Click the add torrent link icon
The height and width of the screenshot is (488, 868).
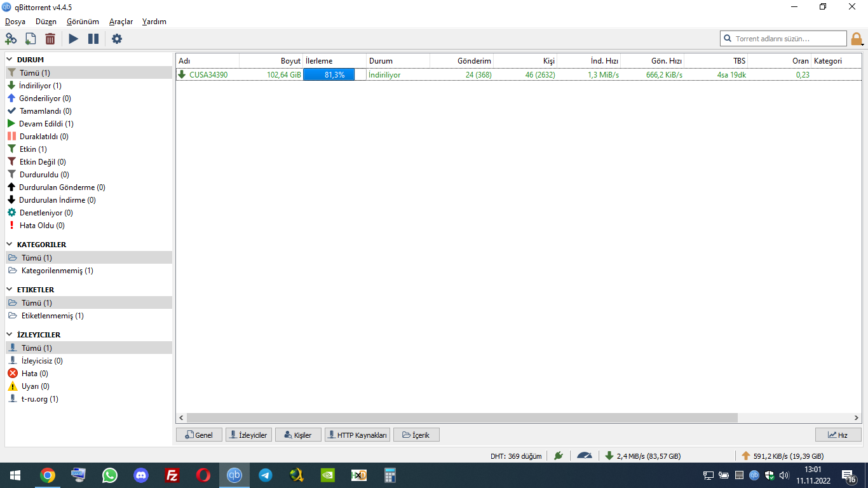11,39
